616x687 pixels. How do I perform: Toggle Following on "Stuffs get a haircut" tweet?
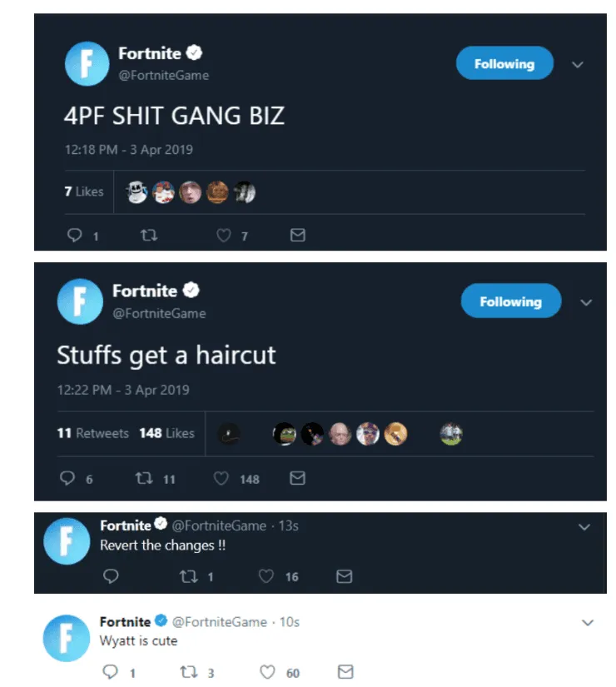pos(510,301)
